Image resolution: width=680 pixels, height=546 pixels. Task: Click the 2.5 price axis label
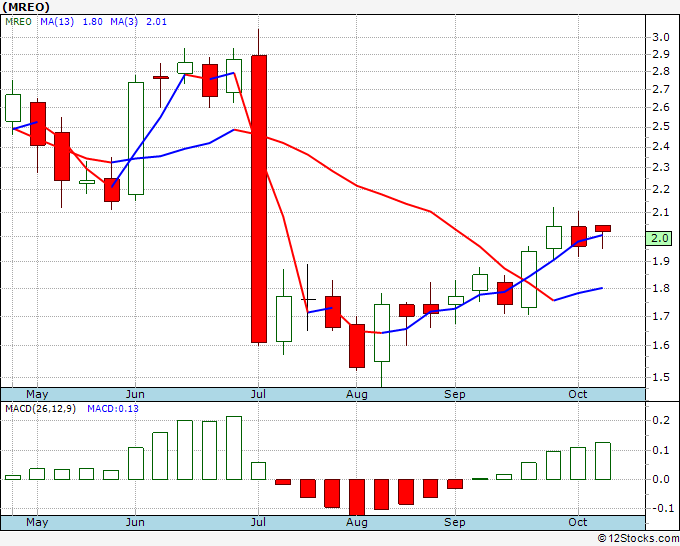click(661, 127)
